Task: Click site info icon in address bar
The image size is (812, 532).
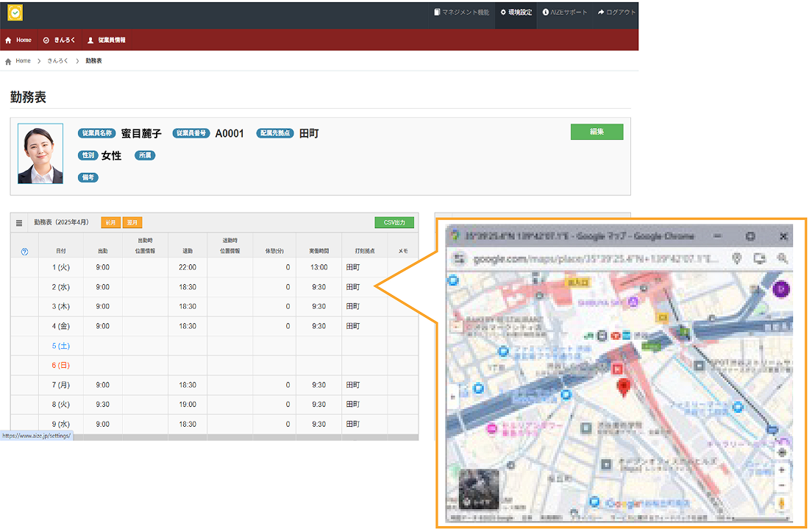Action: [459, 259]
